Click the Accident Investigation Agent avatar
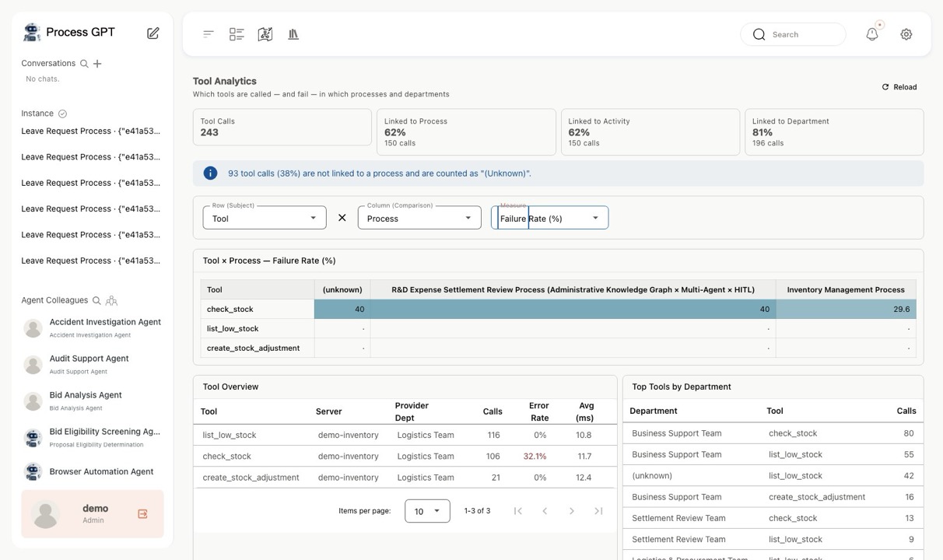Image resolution: width=943 pixels, height=560 pixels. coord(33,328)
